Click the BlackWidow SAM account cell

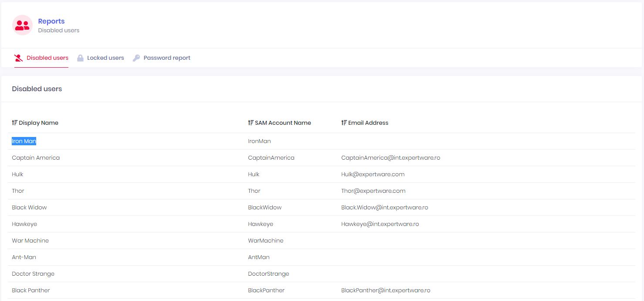tap(264, 208)
